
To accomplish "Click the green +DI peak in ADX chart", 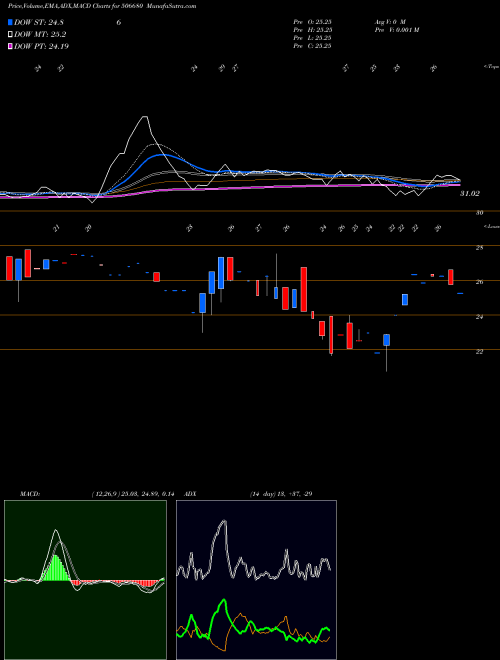I will [224, 601].
